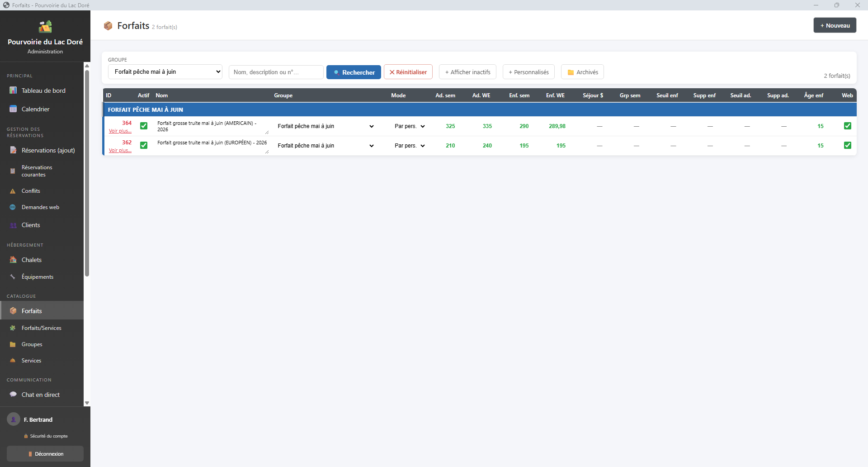Click the + Personnalisés button
The image size is (868, 467).
click(528, 72)
